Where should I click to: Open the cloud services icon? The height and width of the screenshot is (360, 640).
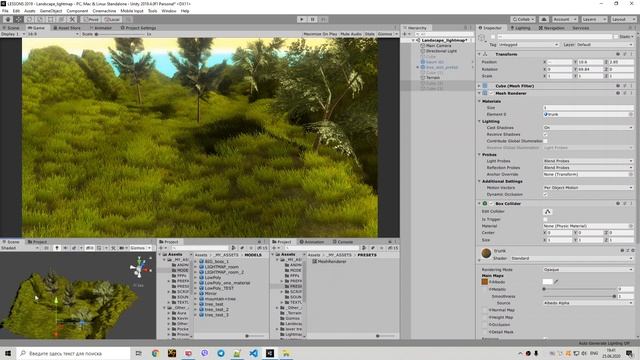(544, 19)
